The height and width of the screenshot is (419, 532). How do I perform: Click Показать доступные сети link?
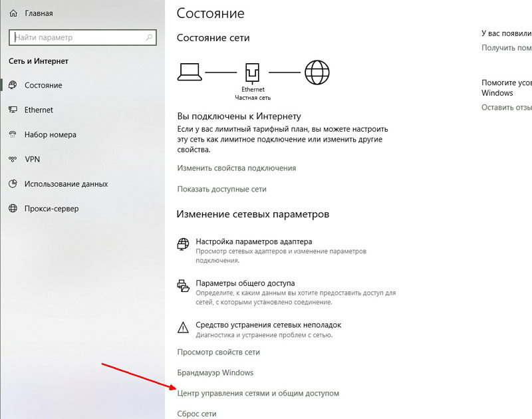[221, 189]
